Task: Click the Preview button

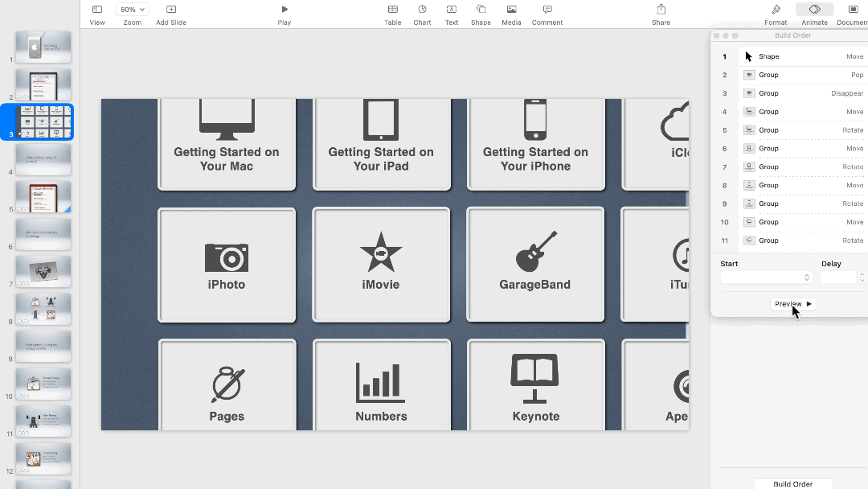Action: [x=792, y=304]
